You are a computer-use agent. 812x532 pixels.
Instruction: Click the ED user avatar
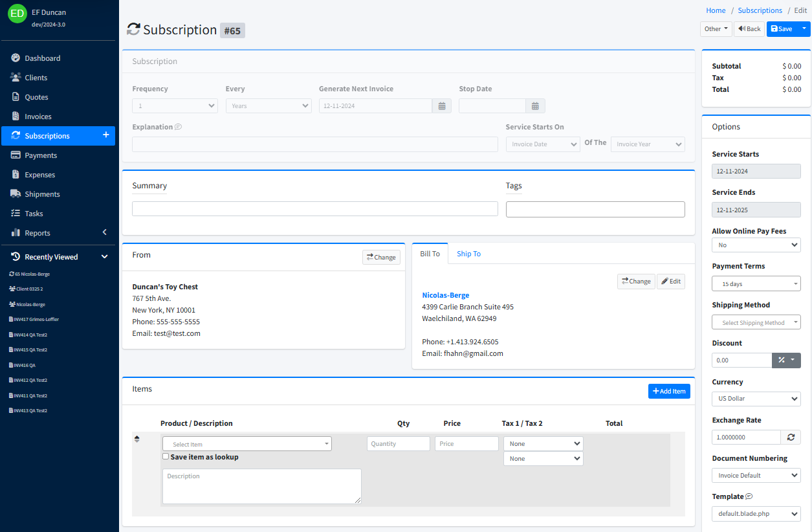17,13
